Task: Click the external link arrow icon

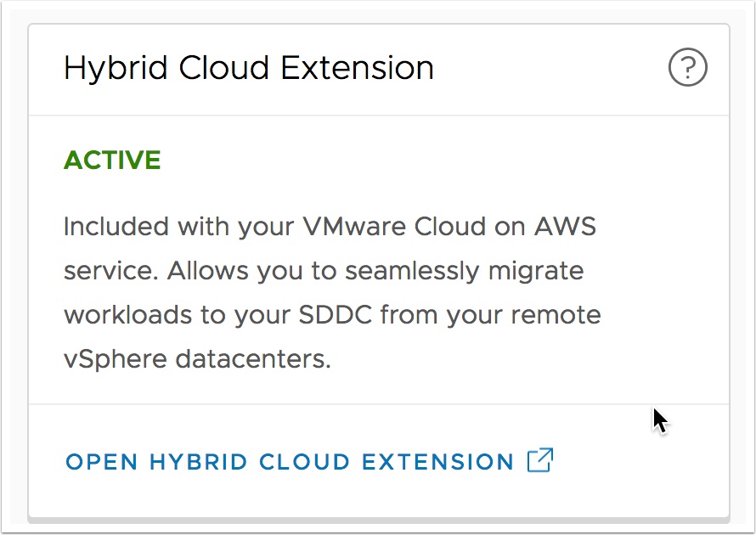Action: [540, 460]
